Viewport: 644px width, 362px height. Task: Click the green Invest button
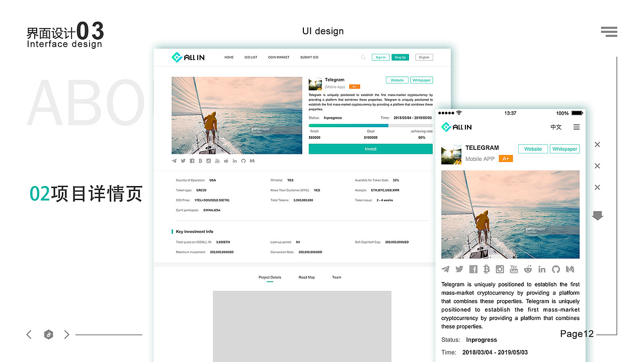point(370,149)
